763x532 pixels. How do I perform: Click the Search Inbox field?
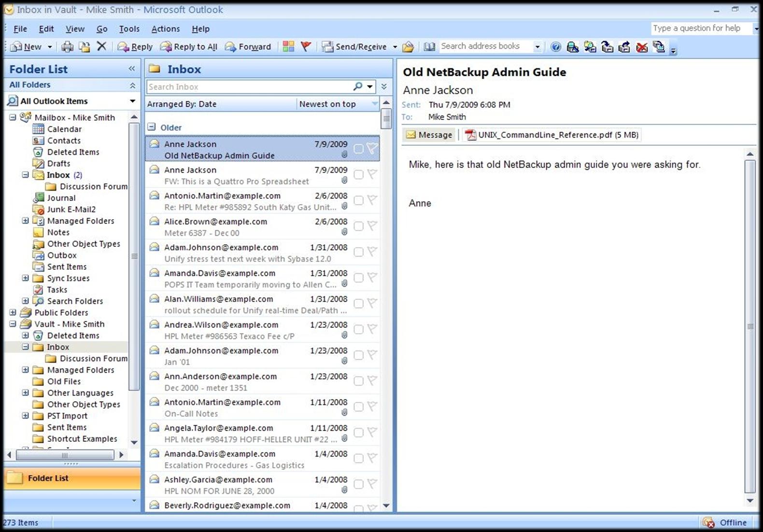[x=249, y=87]
